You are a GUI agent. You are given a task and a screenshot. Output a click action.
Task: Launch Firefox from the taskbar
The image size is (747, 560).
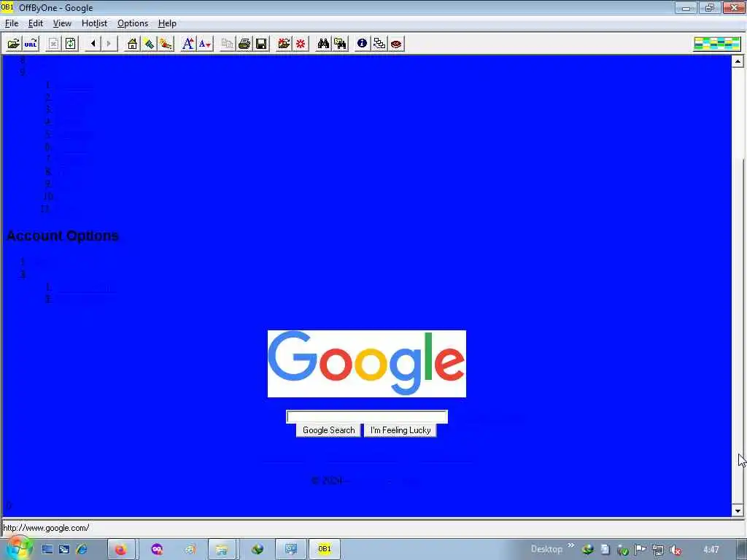click(121, 550)
